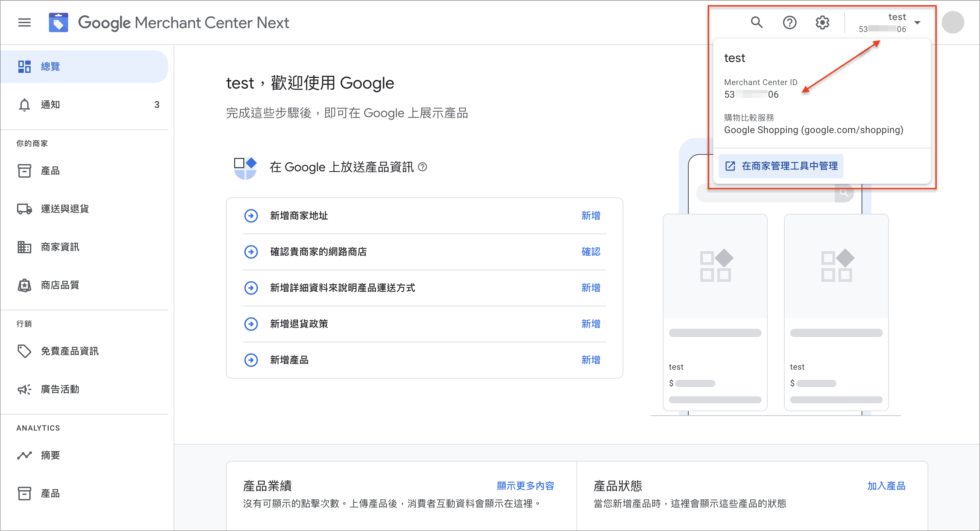This screenshot has height=531, width=980.
Task: Open 總覽 in the sidebar
Action: pyautogui.click(x=84, y=67)
